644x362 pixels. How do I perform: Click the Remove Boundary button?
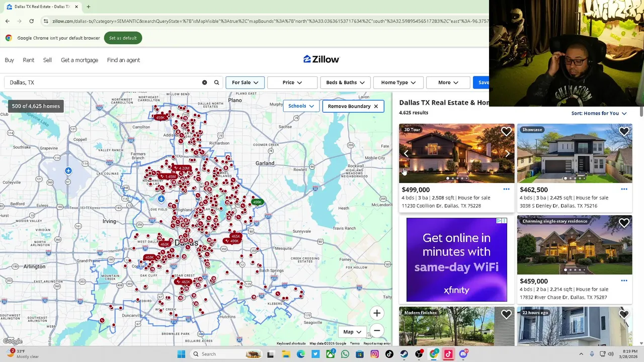353,106
